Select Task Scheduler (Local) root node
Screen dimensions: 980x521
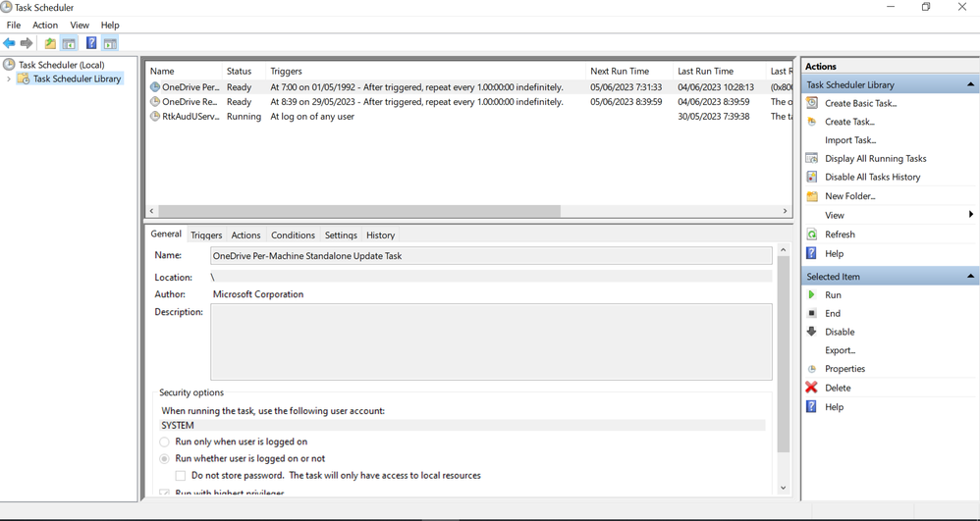coord(61,65)
